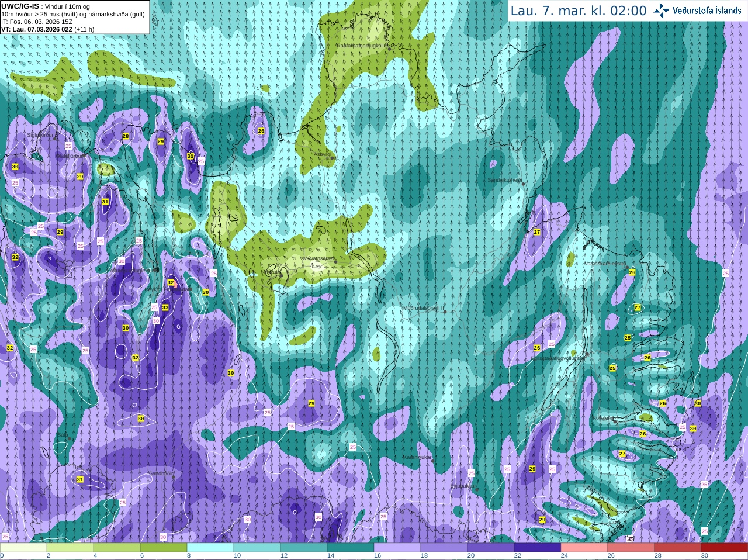Viewport: 748px width, 560px height.
Task: Click the Vatnsskarð eystra station label
Action: 605,264
